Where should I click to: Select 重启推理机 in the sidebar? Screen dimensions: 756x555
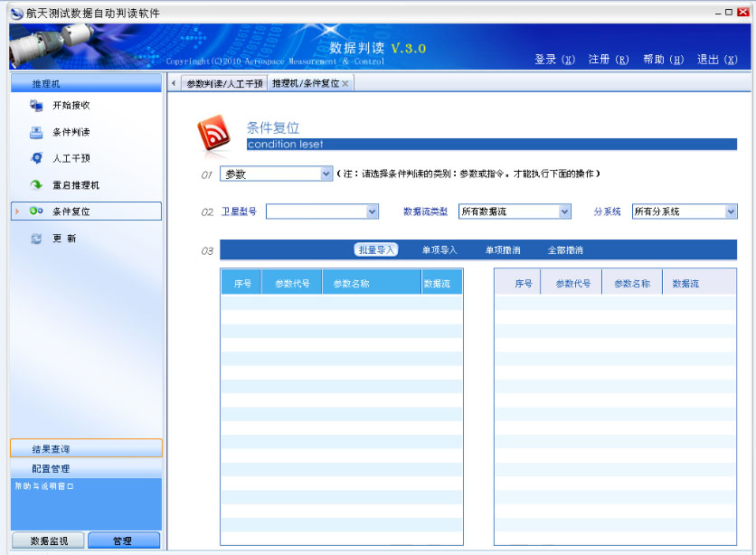tap(76, 185)
